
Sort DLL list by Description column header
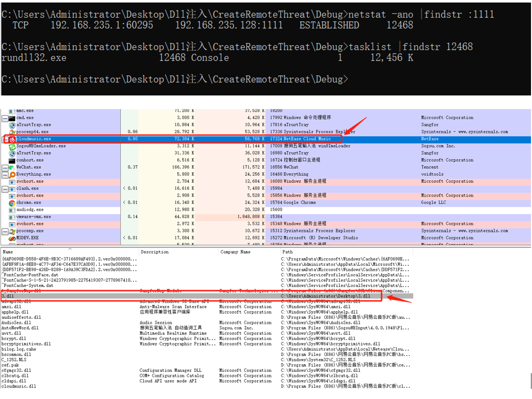coord(179,252)
